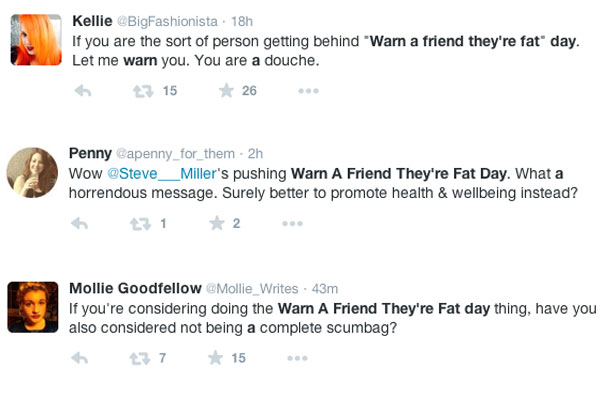Favorite Mollie Goodfellow's tweet with 15 stars
This screenshot has width=614, height=404.
point(215,358)
